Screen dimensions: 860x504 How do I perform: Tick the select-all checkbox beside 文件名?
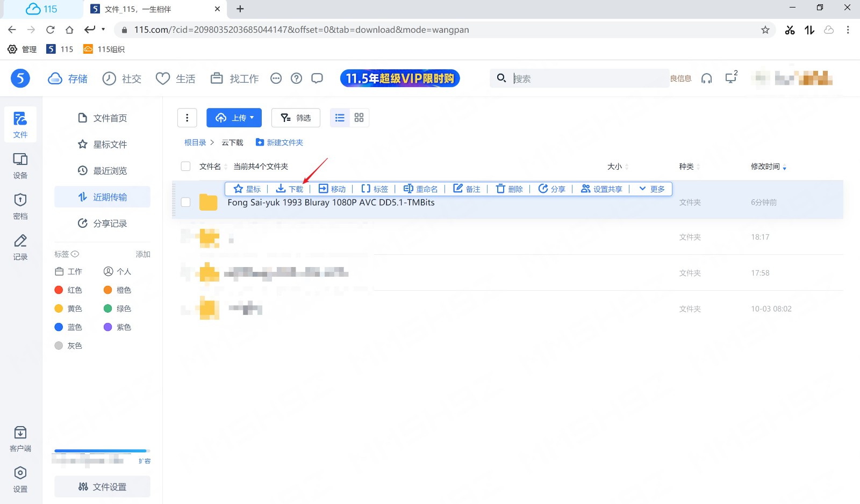(x=186, y=167)
